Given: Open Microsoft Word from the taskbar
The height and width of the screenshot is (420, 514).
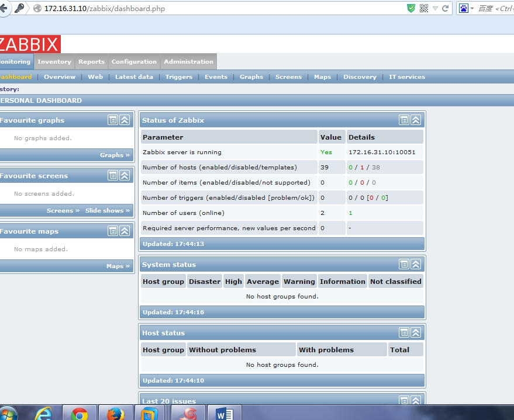Looking at the screenshot, I should point(224,414).
